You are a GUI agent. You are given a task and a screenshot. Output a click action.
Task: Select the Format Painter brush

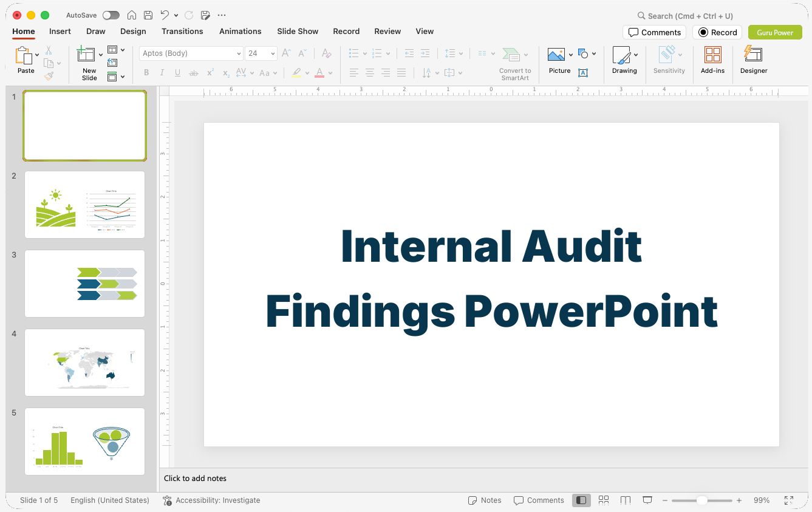pos(49,76)
